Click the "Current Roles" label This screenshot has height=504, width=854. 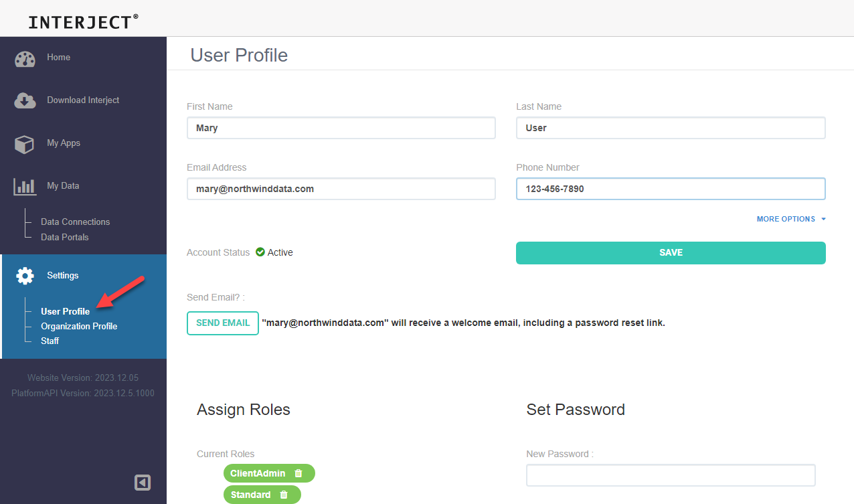click(226, 454)
